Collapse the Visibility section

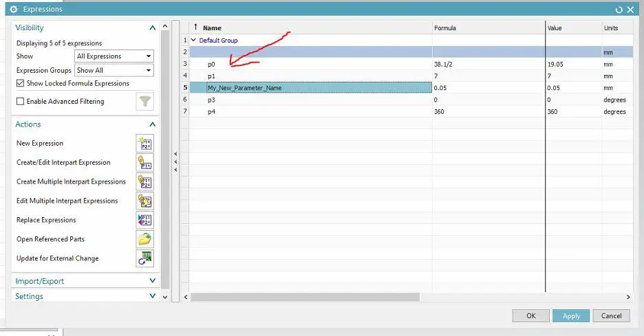tap(152, 27)
